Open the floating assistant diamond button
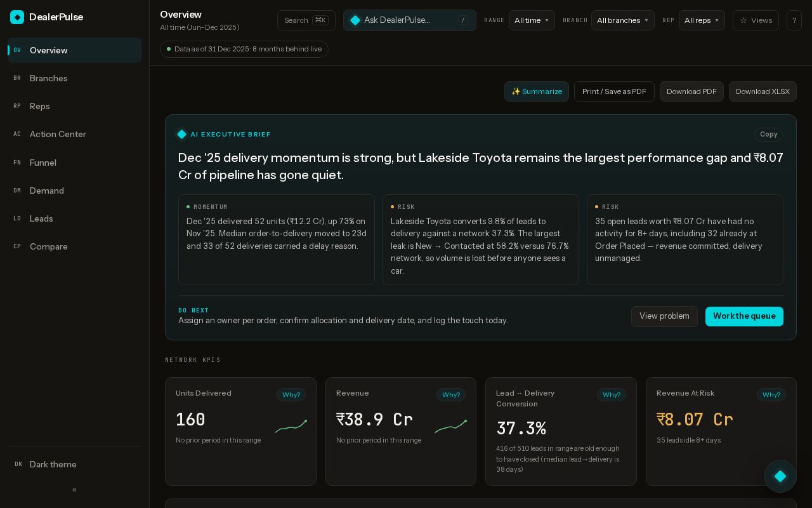812x508 pixels. [780, 476]
